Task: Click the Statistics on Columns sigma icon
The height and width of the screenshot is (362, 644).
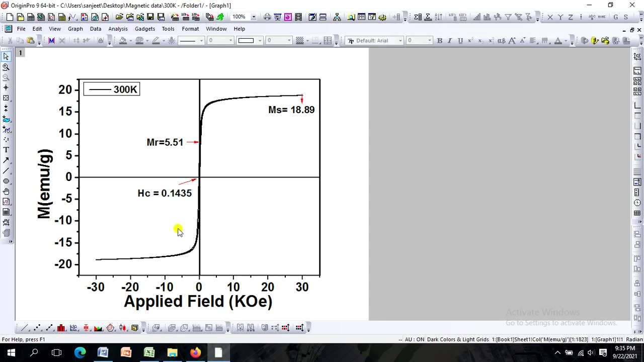Action: [x=418, y=17]
